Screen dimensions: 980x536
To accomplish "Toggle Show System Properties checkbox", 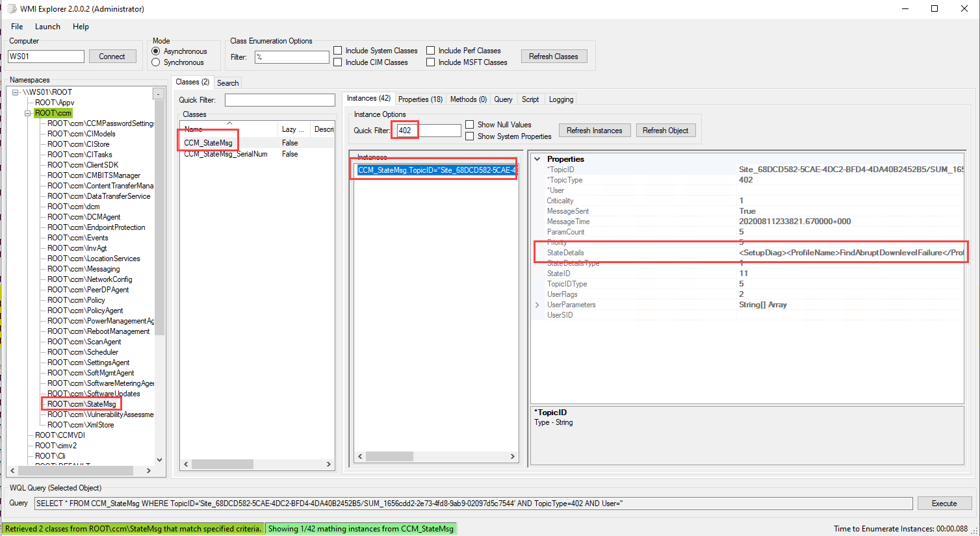I will coord(470,136).
